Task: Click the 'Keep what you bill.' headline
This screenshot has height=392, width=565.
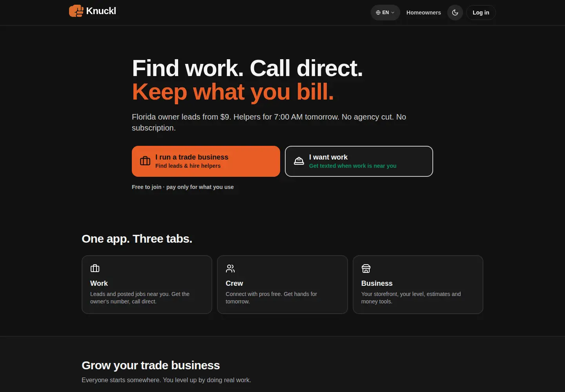Action: point(233,92)
